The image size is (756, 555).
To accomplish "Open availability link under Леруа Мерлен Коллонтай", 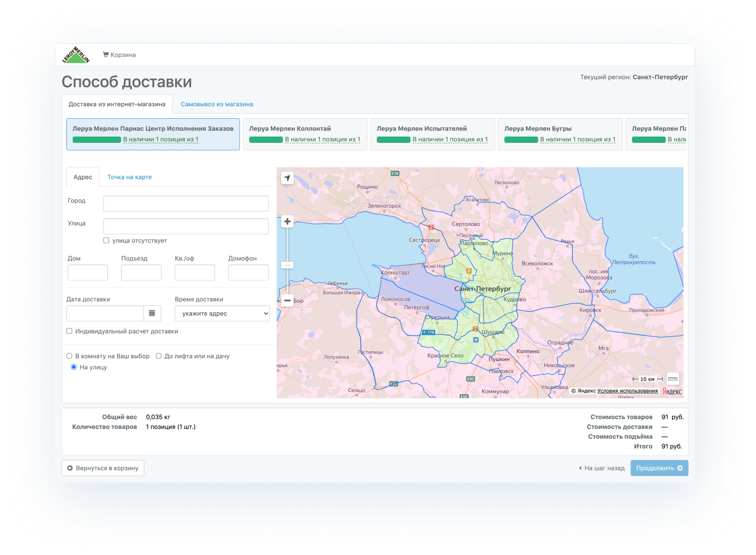I will [x=322, y=139].
